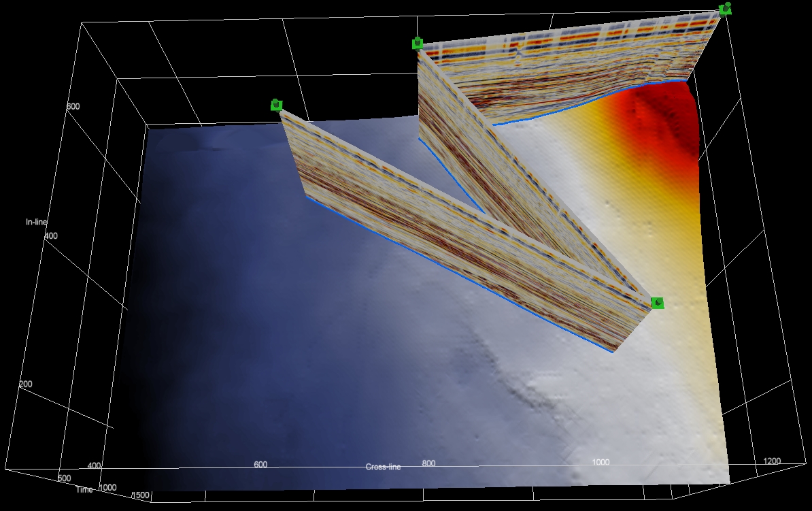Image resolution: width=812 pixels, height=511 pixels.
Task: Click the Cross-line axis tick label 800
Action: [428, 463]
